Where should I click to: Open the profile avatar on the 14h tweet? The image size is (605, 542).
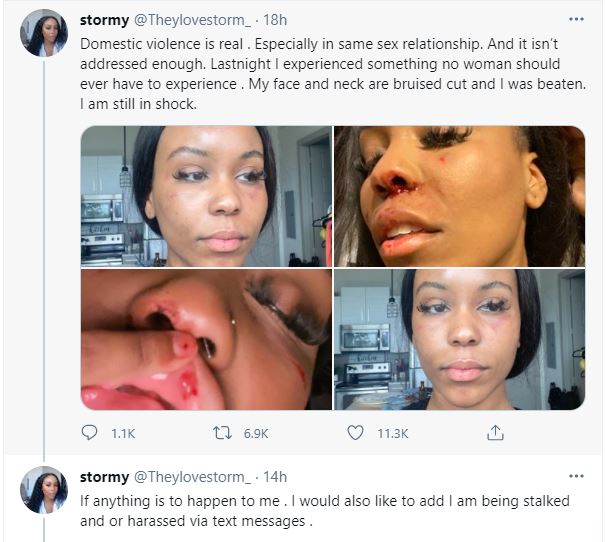tap(44, 490)
